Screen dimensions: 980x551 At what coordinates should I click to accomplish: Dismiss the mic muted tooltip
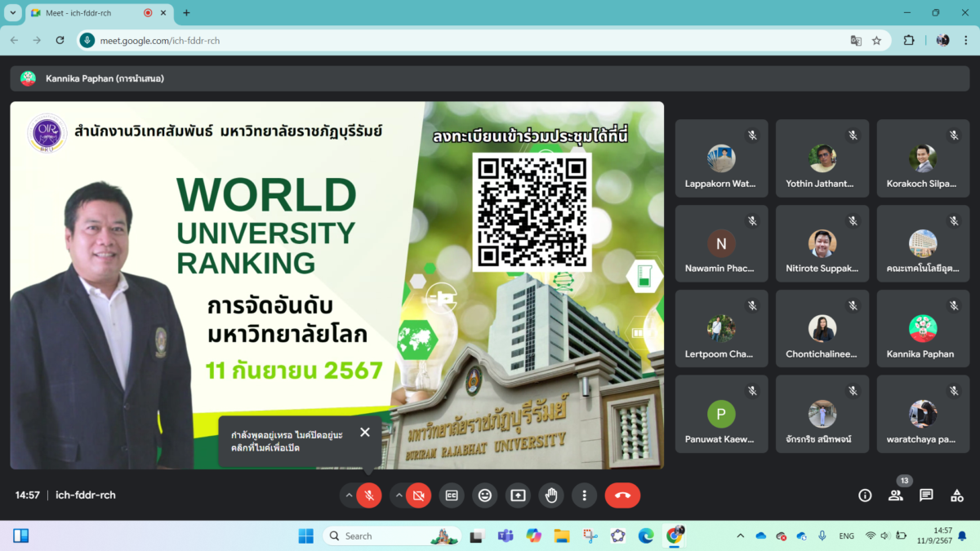point(365,433)
